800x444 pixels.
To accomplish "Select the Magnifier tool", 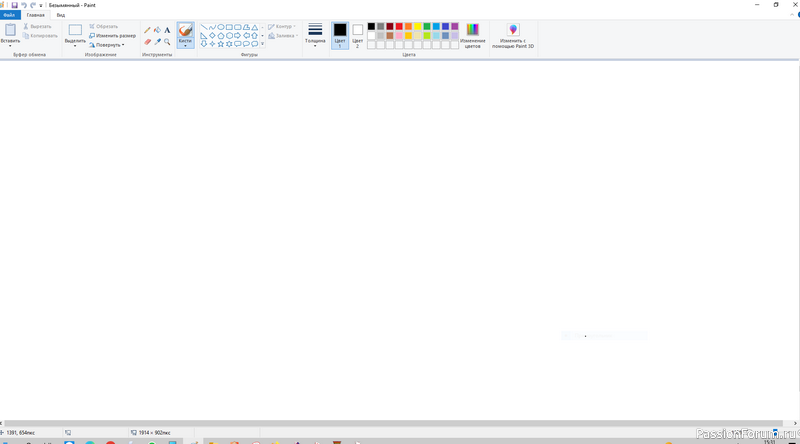I will [167, 42].
